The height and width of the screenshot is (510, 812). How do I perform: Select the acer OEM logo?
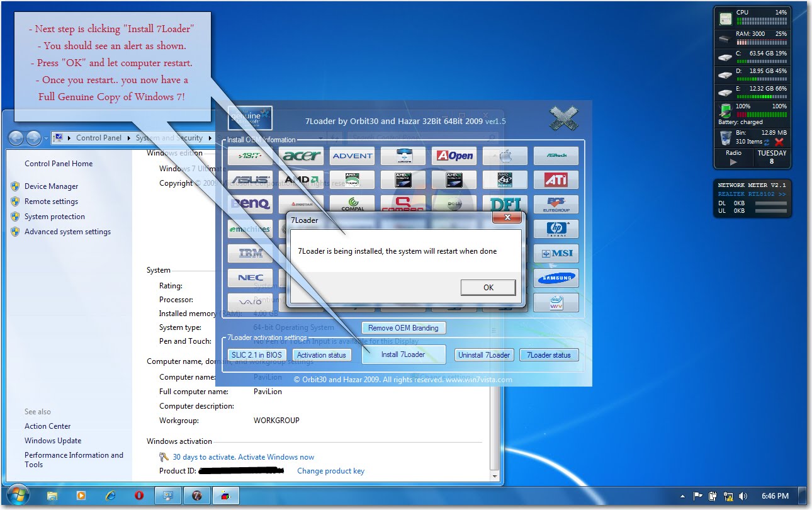(x=301, y=156)
